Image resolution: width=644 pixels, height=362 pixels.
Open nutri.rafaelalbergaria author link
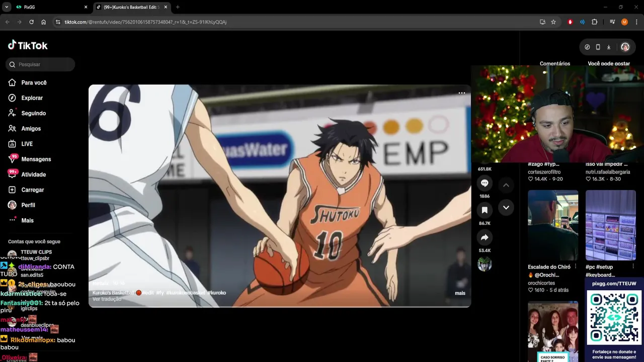click(608, 172)
